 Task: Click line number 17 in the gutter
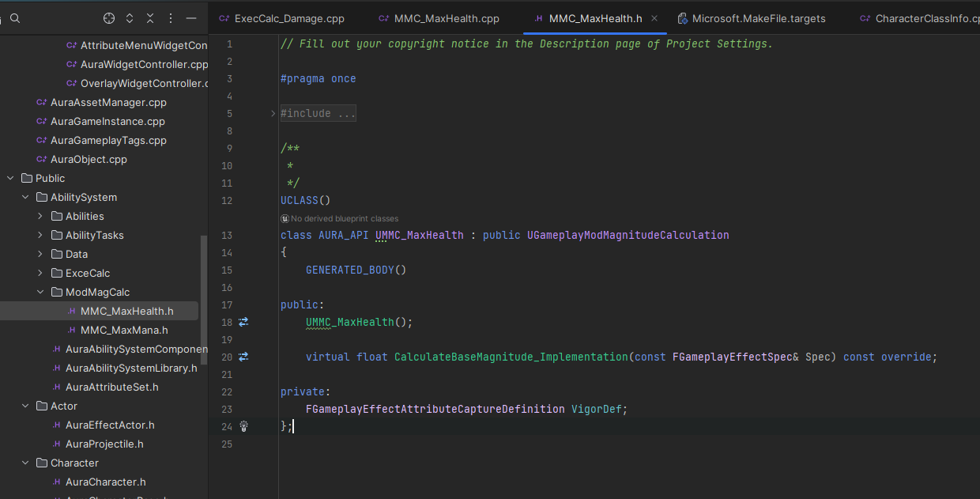tap(228, 304)
